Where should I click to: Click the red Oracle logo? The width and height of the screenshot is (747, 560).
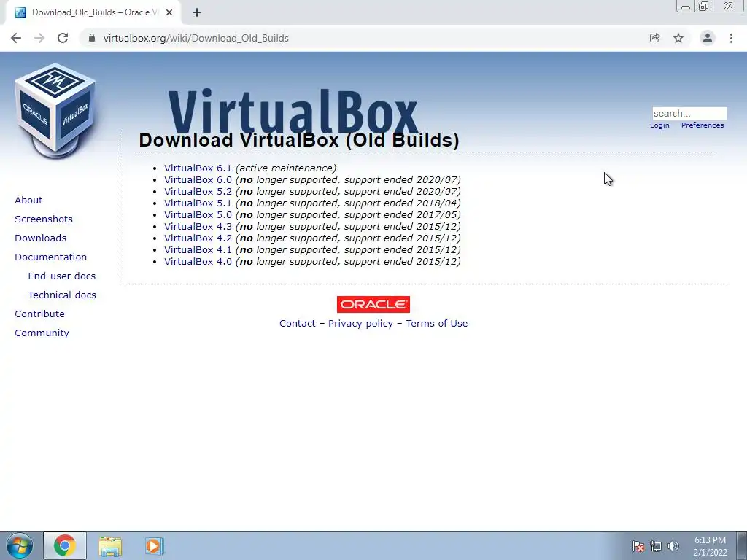click(x=373, y=304)
